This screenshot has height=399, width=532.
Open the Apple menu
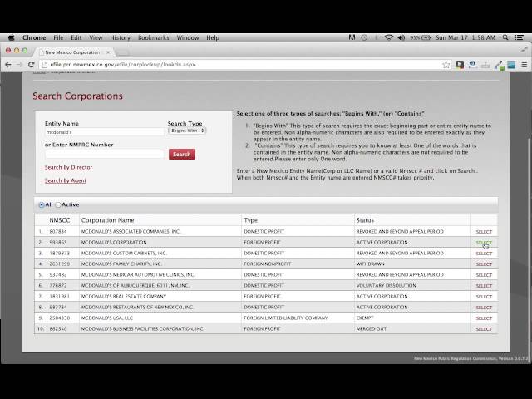pos(11,37)
